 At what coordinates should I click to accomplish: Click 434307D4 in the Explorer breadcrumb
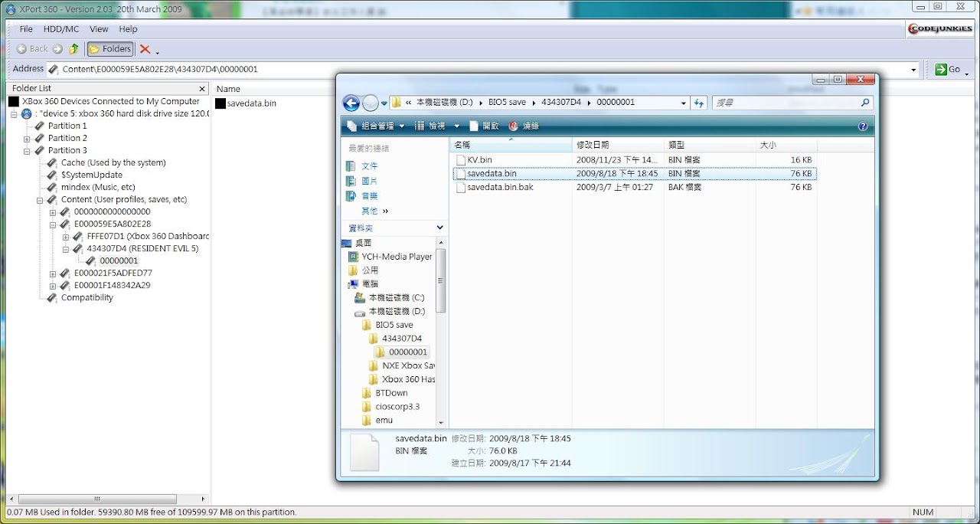pyautogui.click(x=561, y=103)
